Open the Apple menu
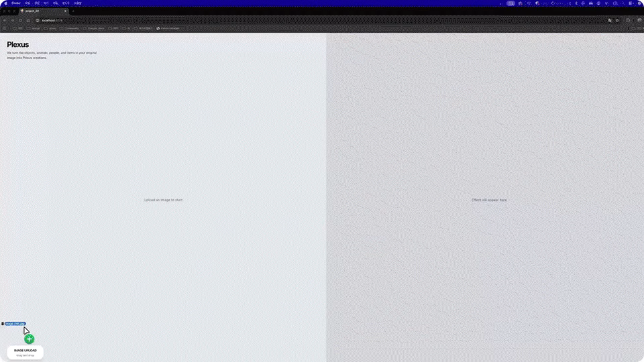The image size is (644, 362). tap(6, 3)
